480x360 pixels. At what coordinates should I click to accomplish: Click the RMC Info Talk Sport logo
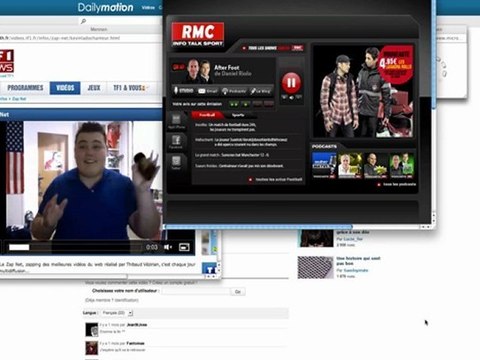198,35
